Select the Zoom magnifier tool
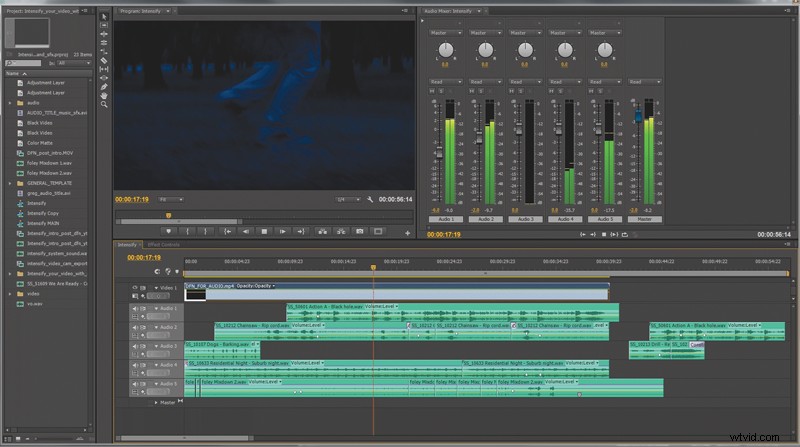Viewport: 800px width, 447px height. point(104,104)
